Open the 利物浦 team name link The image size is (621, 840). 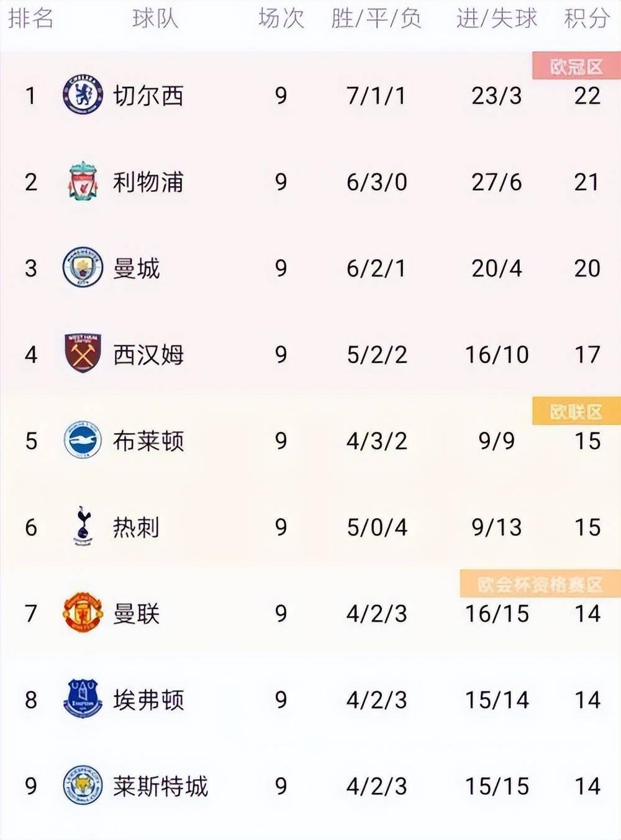pyautogui.click(x=148, y=182)
